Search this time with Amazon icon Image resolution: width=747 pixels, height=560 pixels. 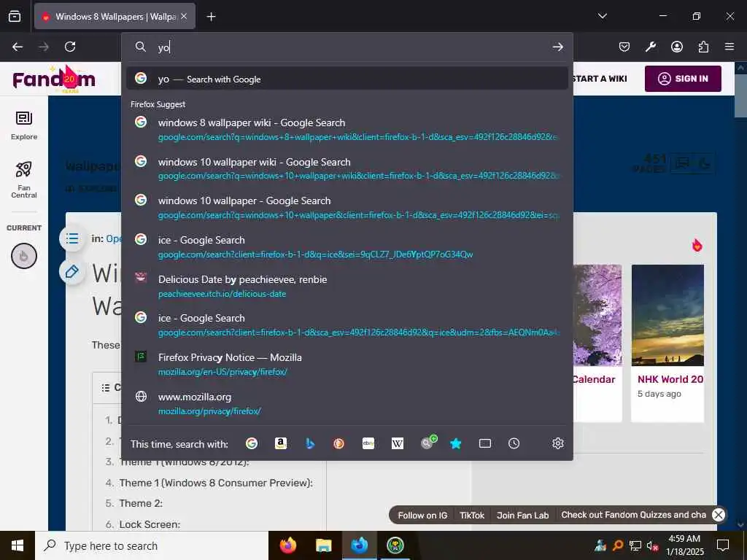pyautogui.click(x=281, y=444)
